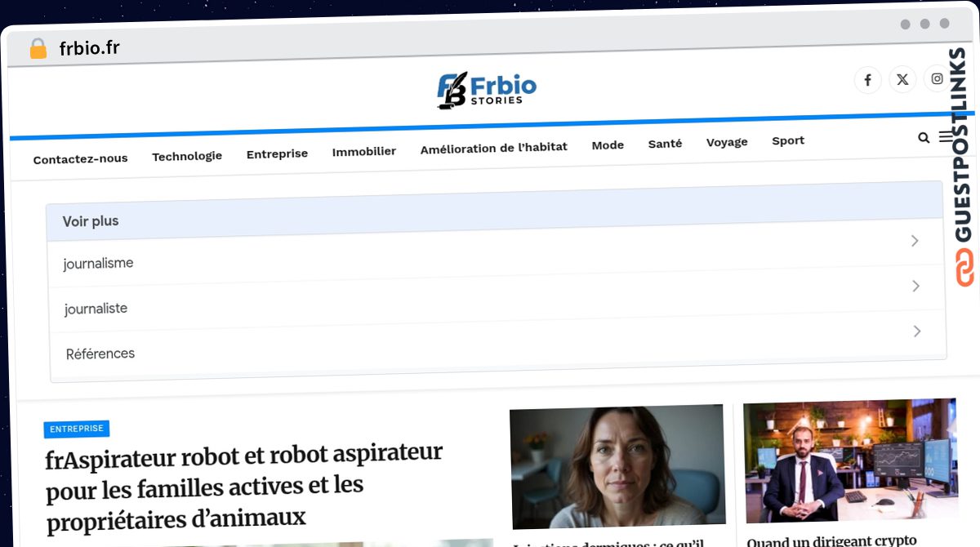Open the X (Twitter) social icon
980x547 pixels.
(x=902, y=79)
